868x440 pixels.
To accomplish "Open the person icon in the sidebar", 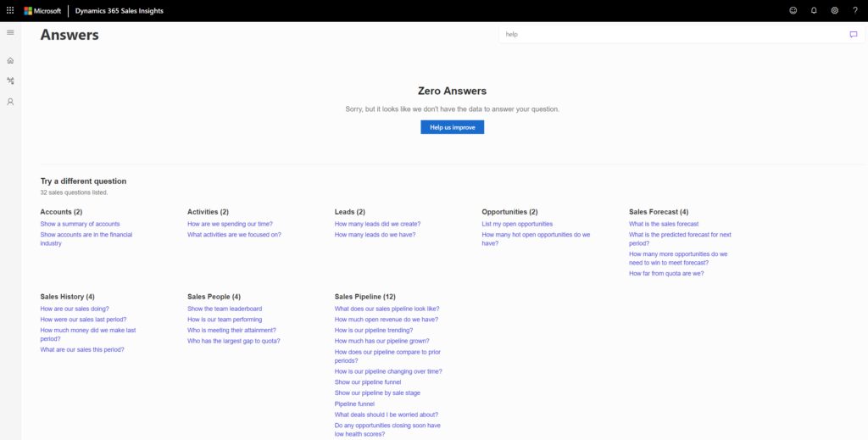I will 10,102.
